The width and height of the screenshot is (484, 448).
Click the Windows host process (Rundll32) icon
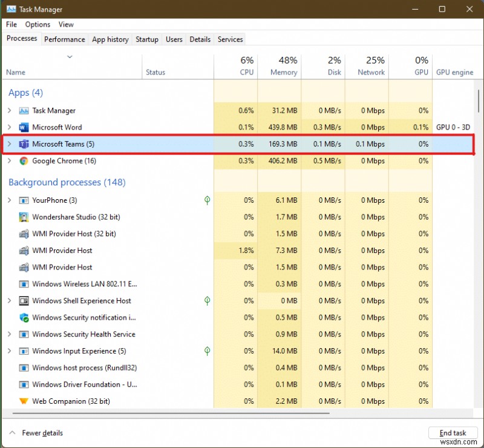[24, 367]
